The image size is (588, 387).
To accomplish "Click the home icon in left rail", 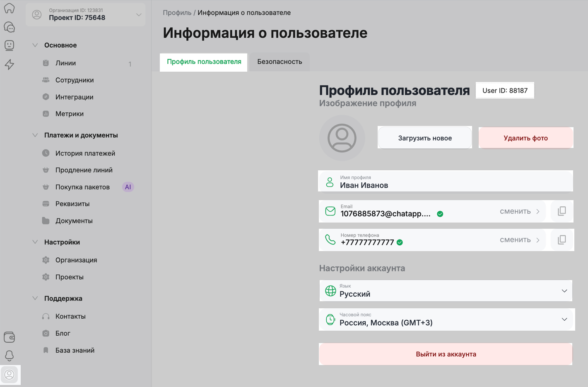I will (9, 8).
